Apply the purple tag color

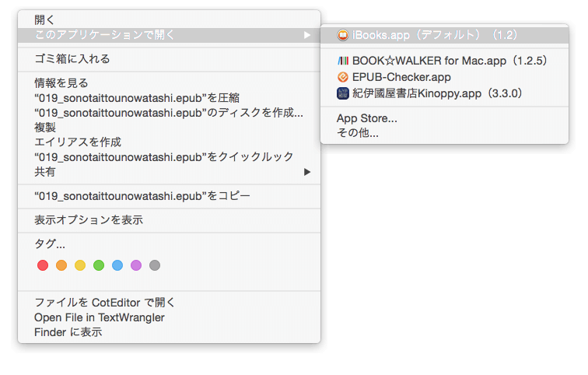136,265
